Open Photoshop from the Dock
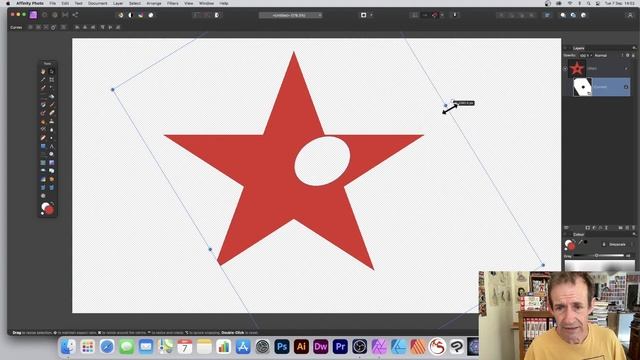Viewport: 640px width, 360px height. pos(282,347)
